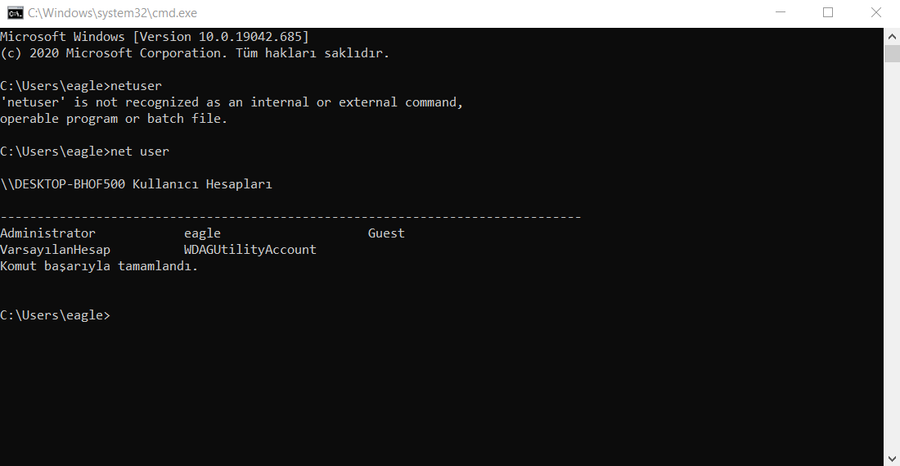Click the scrollbar down arrow
The height and width of the screenshot is (466, 900).
892,457
